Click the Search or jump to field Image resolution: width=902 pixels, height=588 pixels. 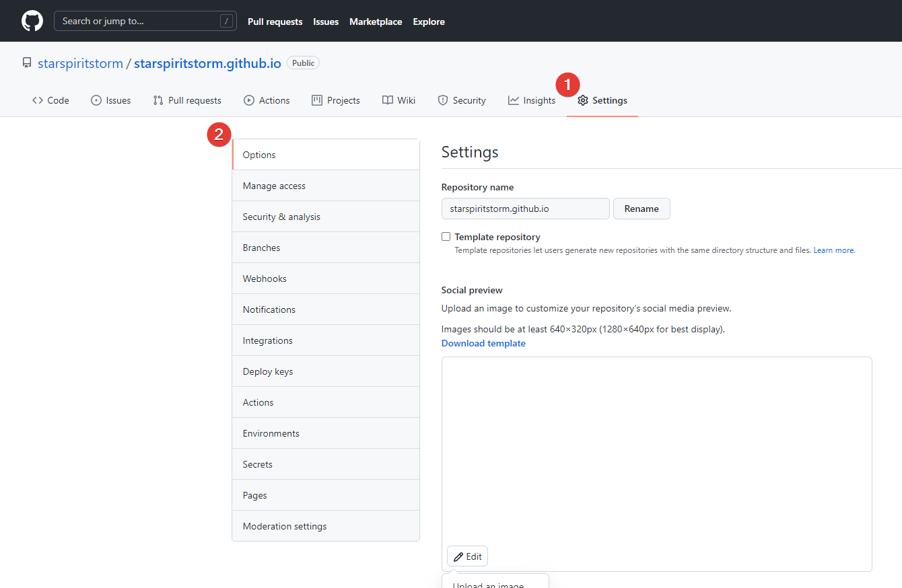[145, 21]
